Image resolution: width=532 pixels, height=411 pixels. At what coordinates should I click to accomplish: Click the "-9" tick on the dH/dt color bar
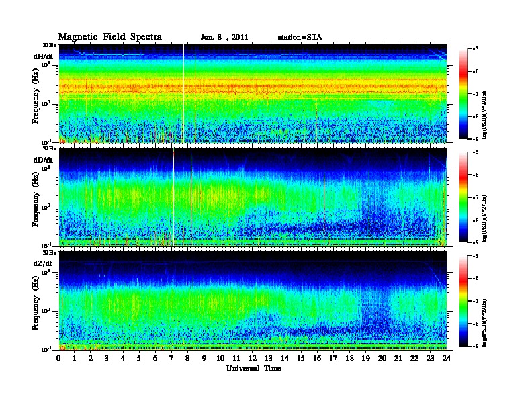pyautogui.click(x=476, y=139)
